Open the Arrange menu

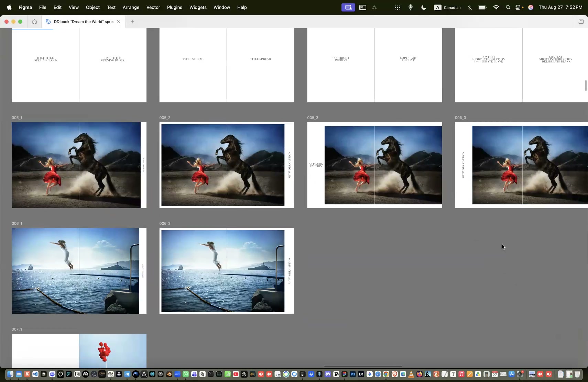[131, 7]
